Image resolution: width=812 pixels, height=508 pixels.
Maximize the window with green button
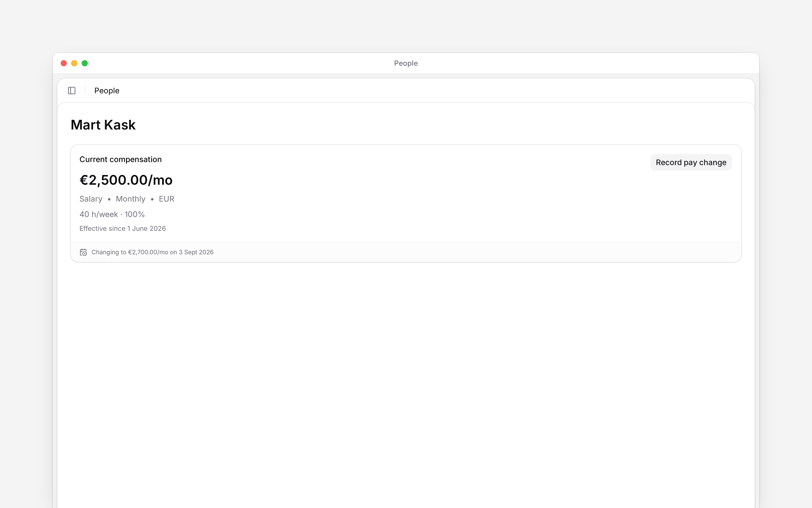click(x=85, y=64)
